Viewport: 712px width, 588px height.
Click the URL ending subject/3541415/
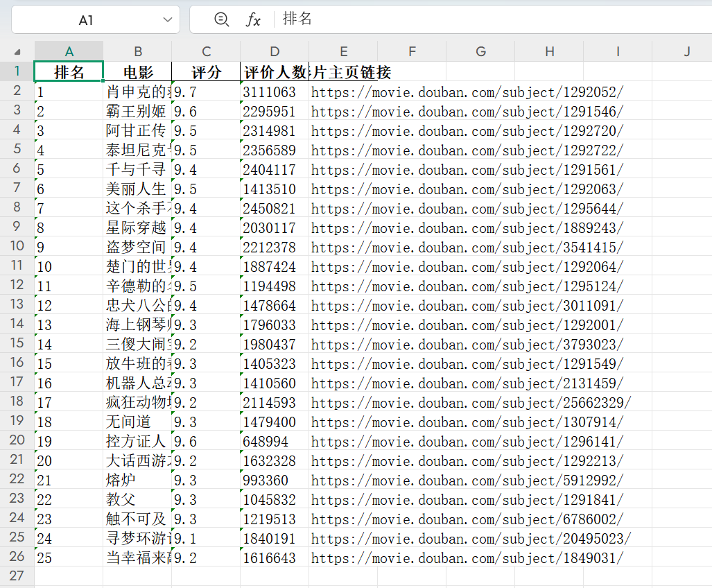(x=467, y=247)
